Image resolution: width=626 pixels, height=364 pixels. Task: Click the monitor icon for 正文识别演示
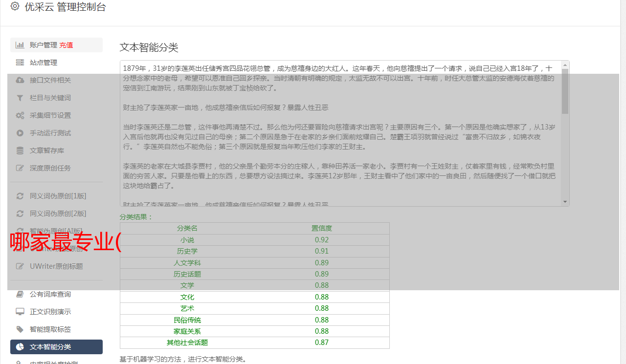(x=20, y=312)
